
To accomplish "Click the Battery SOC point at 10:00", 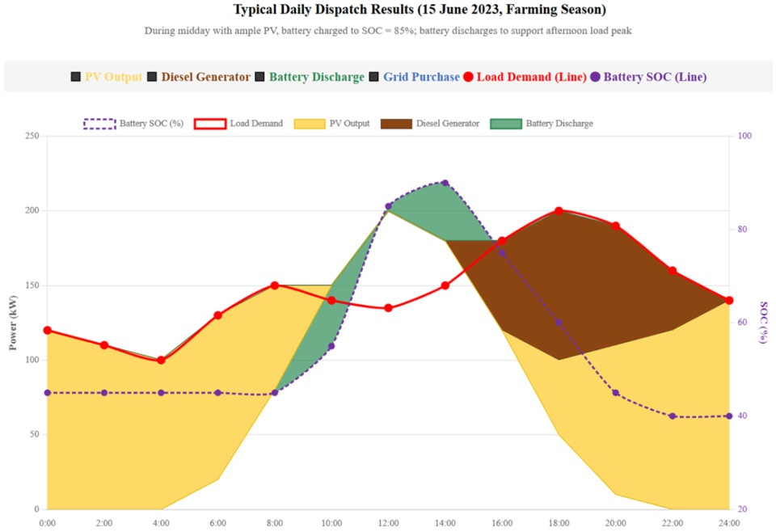I will click(331, 346).
